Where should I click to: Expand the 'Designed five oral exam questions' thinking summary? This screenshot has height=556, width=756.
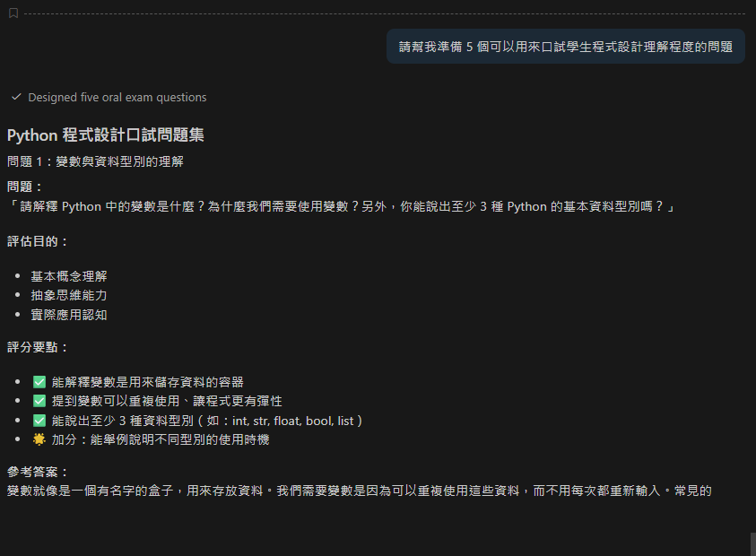pyautogui.click(x=117, y=97)
